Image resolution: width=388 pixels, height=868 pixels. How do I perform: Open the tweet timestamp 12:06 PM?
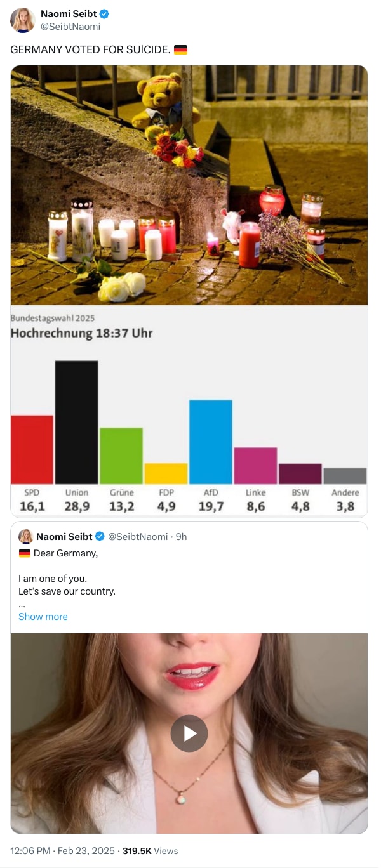(x=28, y=851)
